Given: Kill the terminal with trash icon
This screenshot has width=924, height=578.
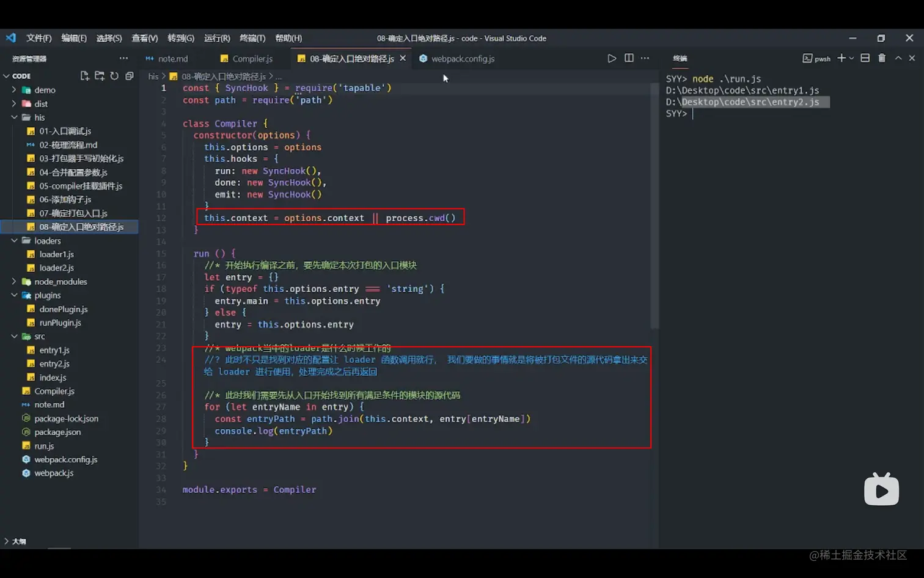Looking at the screenshot, I should pyautogui.click(x=882, y=58).
